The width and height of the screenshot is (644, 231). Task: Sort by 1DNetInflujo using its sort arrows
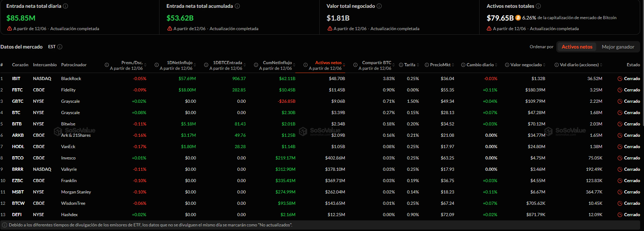click(x=195, y=65)
